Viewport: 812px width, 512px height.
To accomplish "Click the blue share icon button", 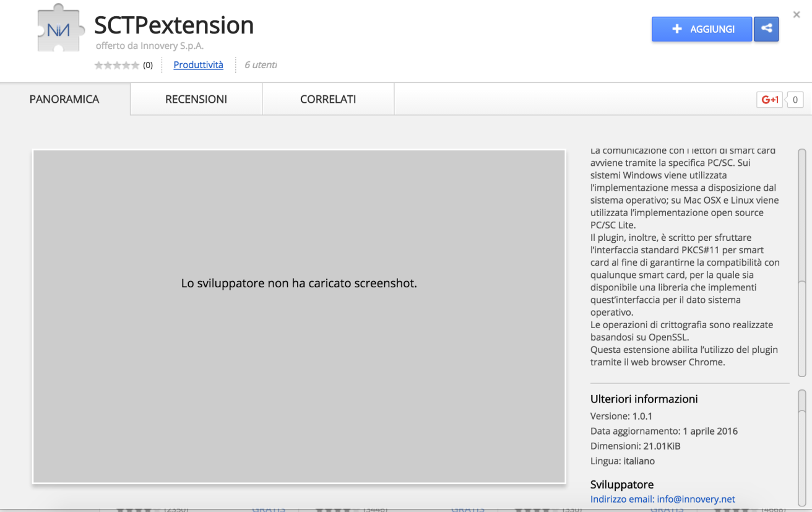I will [766, 29].
